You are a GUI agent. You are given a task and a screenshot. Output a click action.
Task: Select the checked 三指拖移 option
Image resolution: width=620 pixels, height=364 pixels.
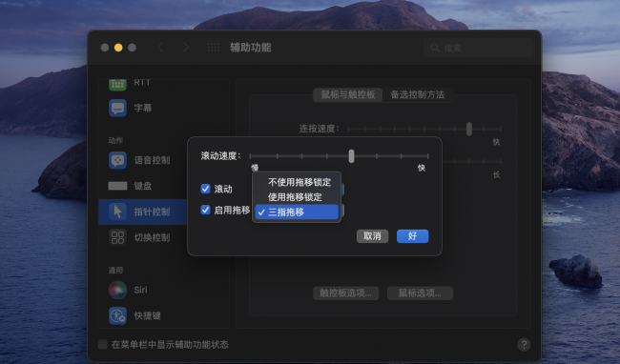297,212
